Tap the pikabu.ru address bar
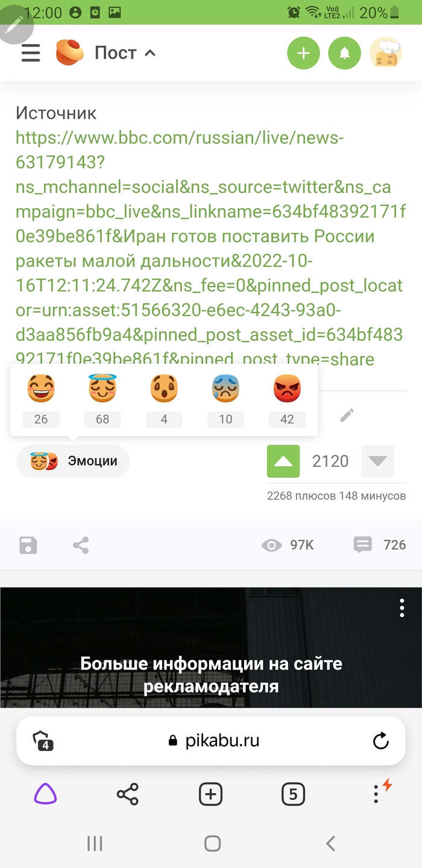This screenshot has width=422, height=868. click(211, 741)
